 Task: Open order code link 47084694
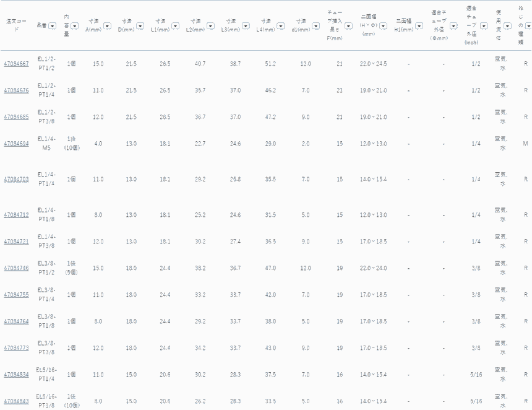[x=16, y=143]
